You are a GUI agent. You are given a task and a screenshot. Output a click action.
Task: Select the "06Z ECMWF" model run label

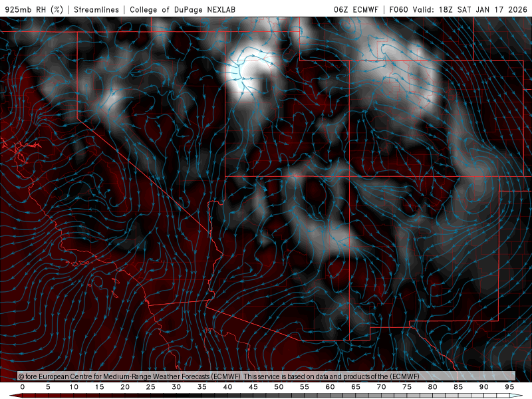356,9
